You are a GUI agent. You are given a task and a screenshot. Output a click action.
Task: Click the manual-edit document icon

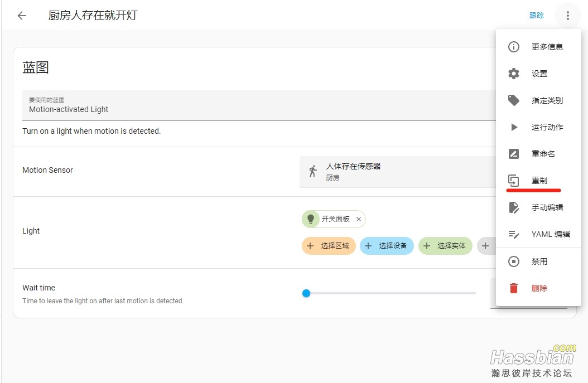(x=514, y=207)
